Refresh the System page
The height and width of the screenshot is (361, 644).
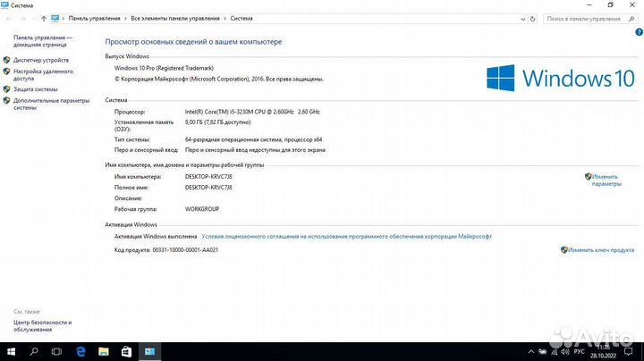coord(533,19)
